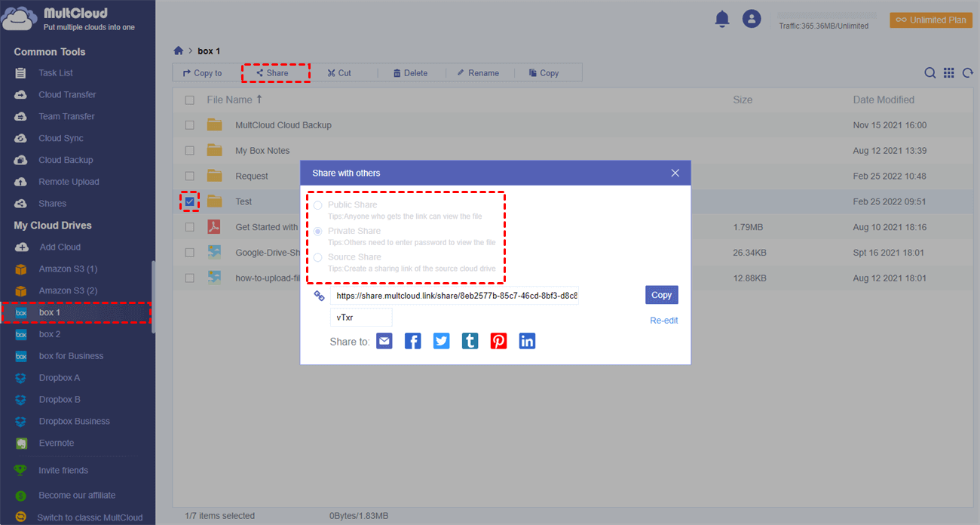The image size is (980, 525).
Task: Copy the share link button
Action: 662,295
